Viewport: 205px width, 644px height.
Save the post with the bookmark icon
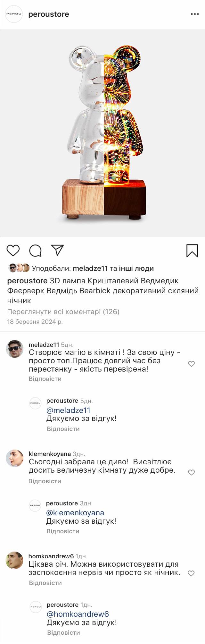click(x=192, y=251)
